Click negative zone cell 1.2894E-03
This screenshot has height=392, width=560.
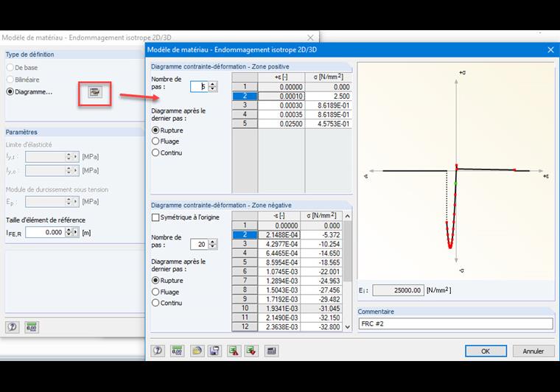pyautogui.click(x=279, y=281)
